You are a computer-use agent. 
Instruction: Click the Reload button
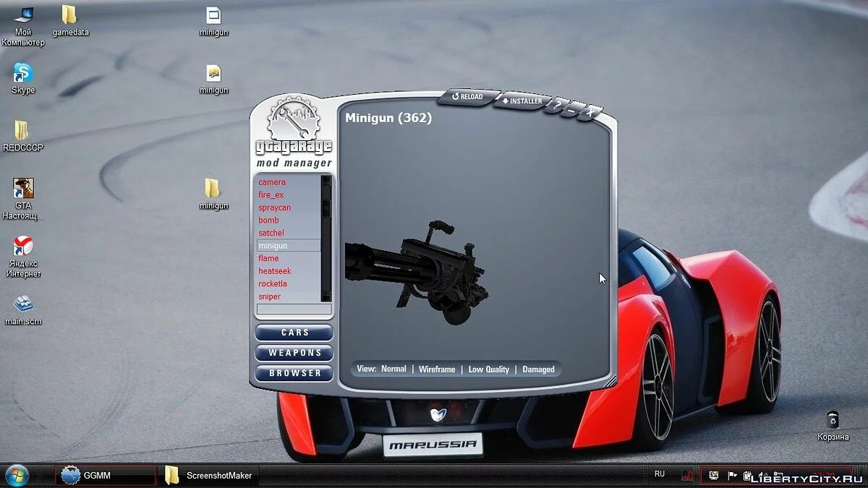[468, 97]
